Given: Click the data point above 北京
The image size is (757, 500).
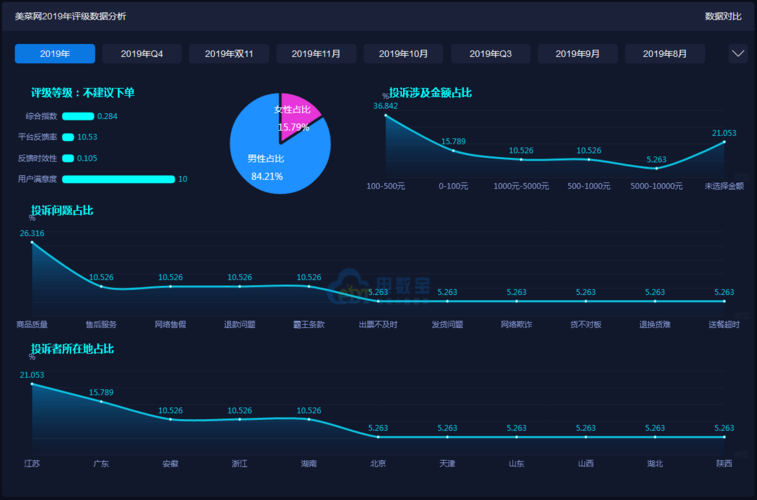Looking at the screenshot, I should pyautogui.click(x=378, y=437).
